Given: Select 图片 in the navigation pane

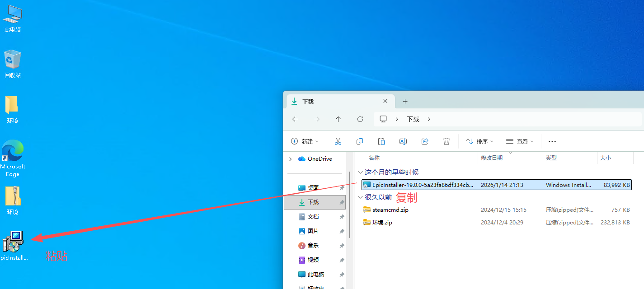Looking at the screenshot, I should pos(313,231).
